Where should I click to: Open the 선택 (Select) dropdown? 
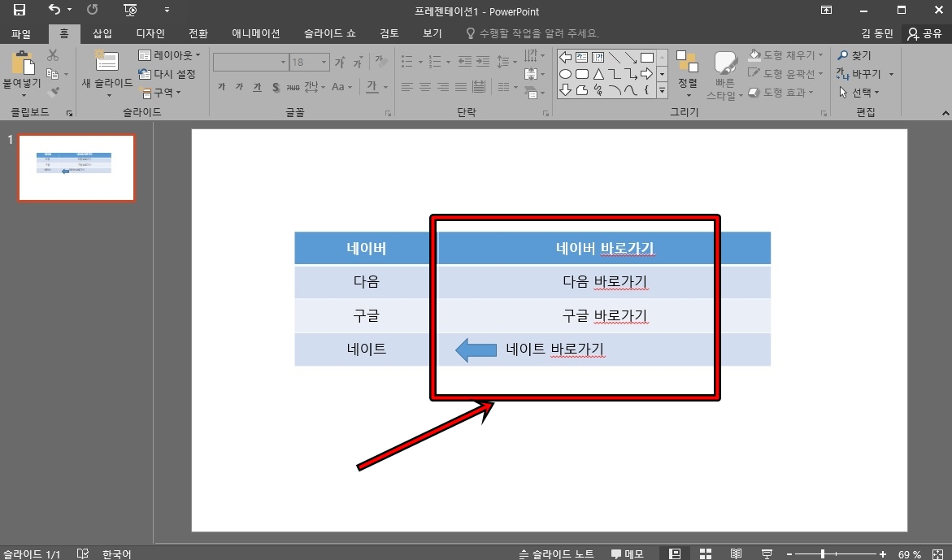[859, 92]
